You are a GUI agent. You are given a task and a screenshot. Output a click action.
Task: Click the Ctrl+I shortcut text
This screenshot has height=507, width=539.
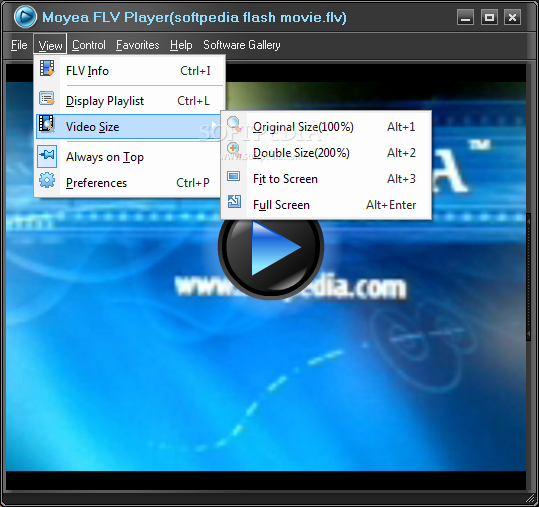coord(195,71)
